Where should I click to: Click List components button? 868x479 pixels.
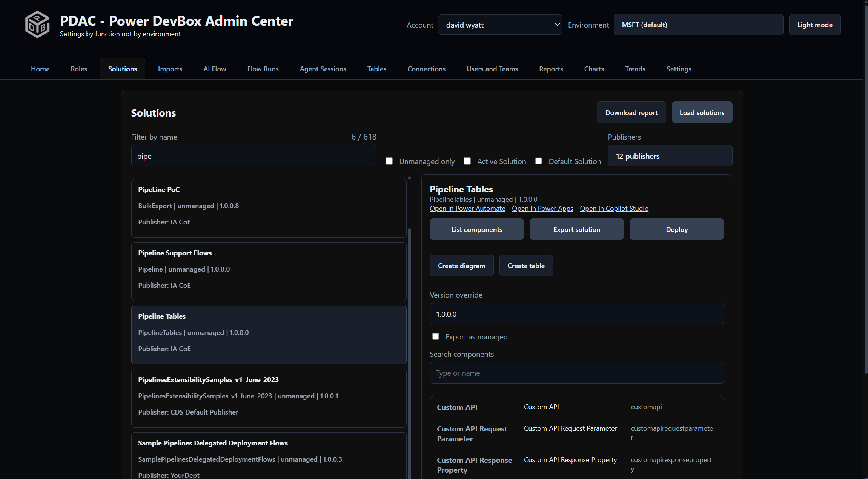pos(477,229)
